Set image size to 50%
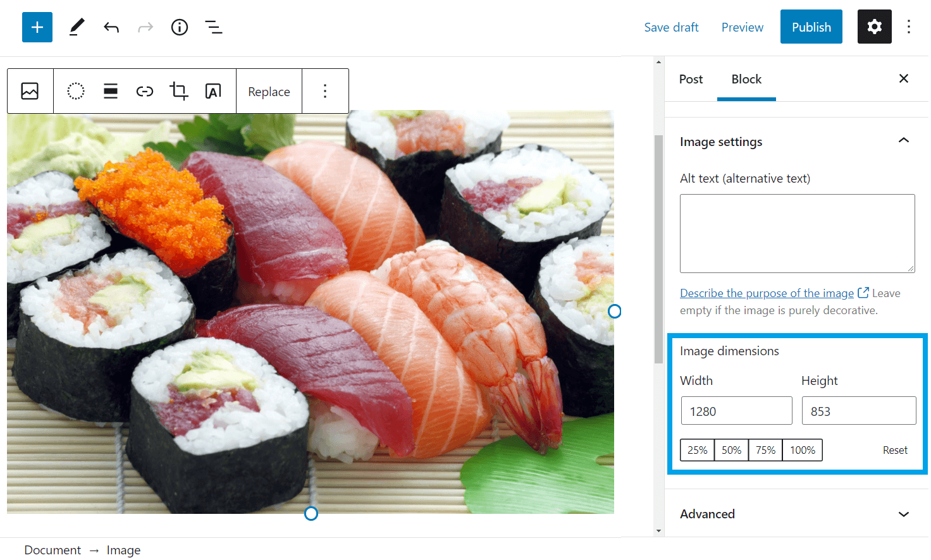931x560 pixels. [731, 450]
